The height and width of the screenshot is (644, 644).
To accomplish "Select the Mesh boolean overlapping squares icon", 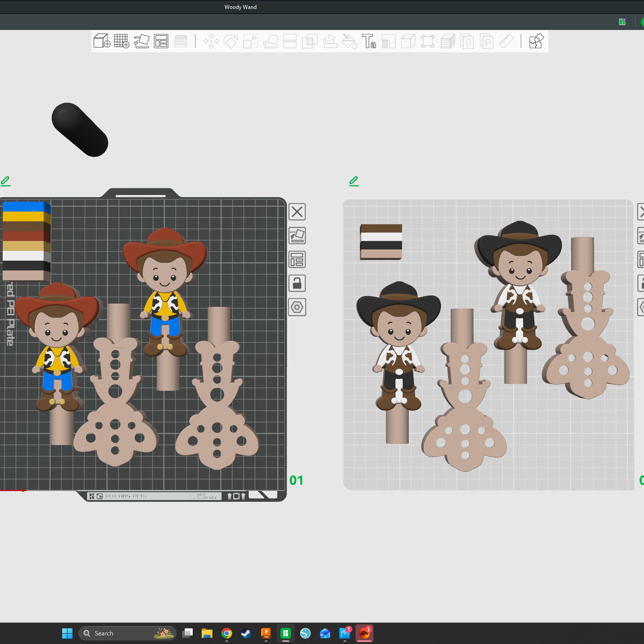I will click(x=309, y=42).
